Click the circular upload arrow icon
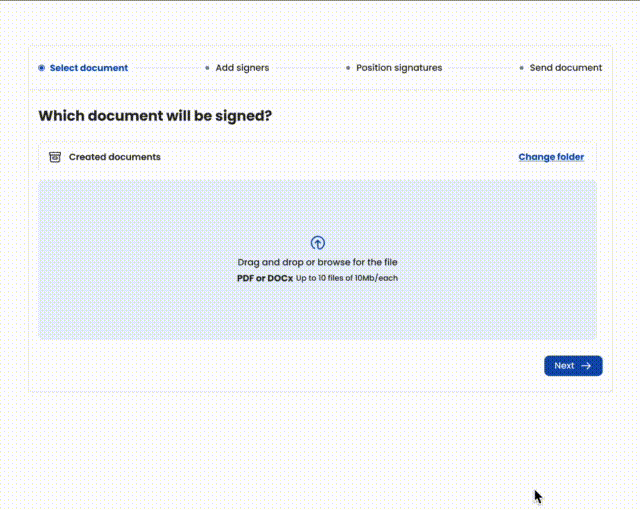The width and height of the screenshot is (640, 510). [318, 243]
